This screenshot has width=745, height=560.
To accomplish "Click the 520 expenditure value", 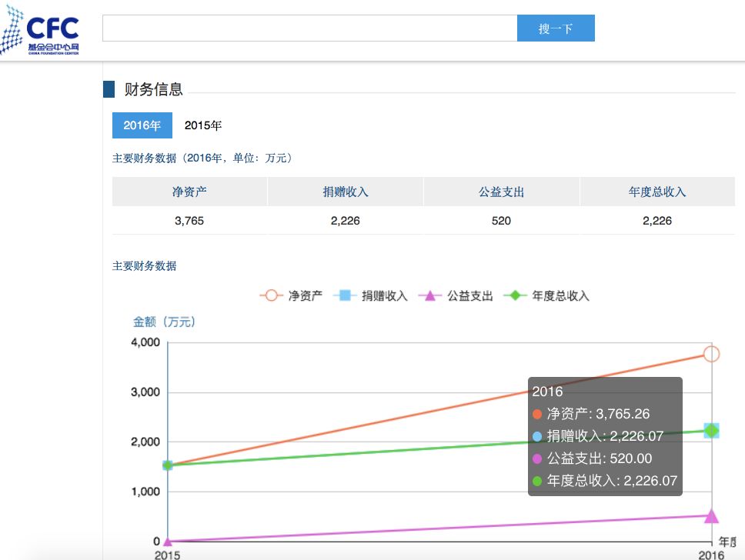I will point(501,221).
